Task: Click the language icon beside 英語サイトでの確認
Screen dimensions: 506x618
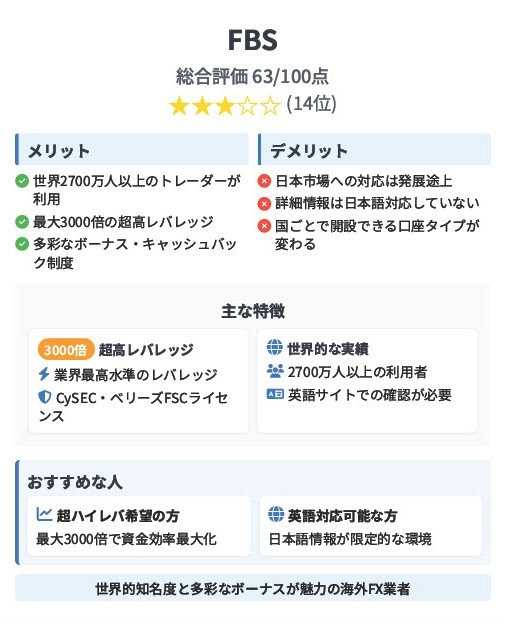Action: [x=275, y=394]
